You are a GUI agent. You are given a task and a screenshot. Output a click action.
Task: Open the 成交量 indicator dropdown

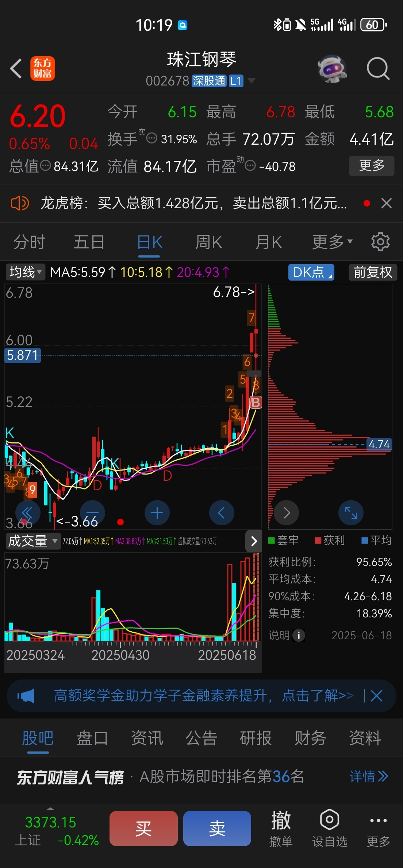pyautogui.click(x=33, y=541)
